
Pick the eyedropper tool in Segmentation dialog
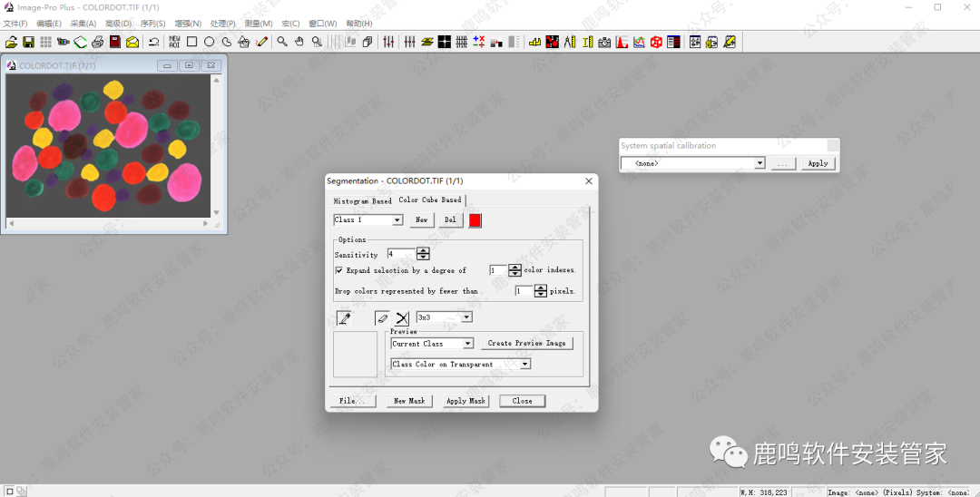(x=344, y=318)
